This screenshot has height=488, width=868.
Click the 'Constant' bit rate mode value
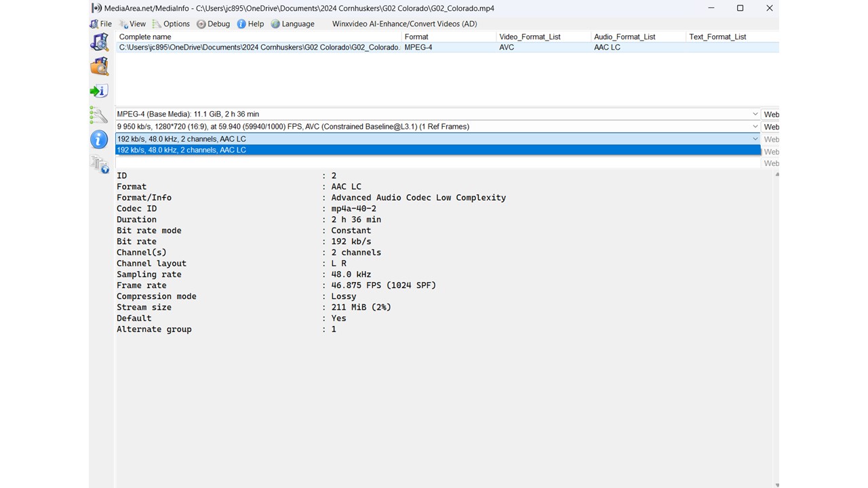click(351, 230)
